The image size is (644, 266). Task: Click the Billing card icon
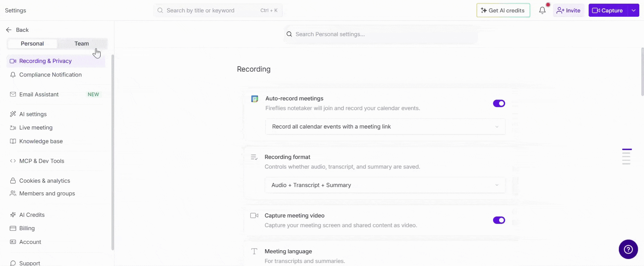pos(13,228)
